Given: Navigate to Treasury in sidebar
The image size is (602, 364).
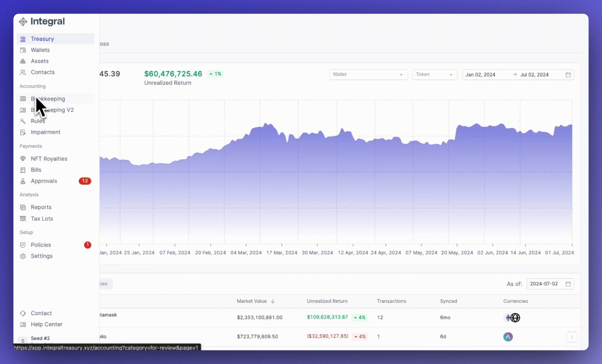Looking at the screenshot, I should 42,39.
